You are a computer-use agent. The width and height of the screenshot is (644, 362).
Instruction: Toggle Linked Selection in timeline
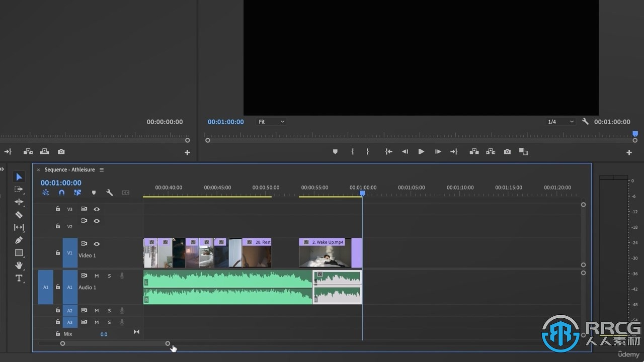coord(77,193)
